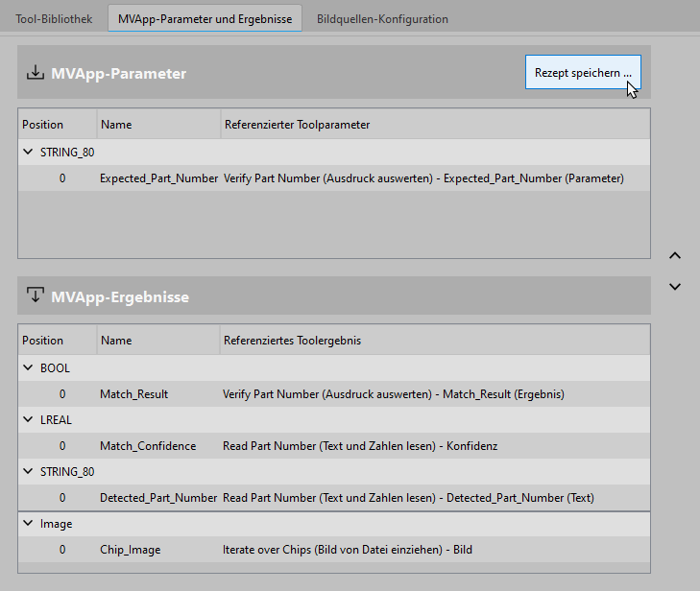Viewport: 700px width, 591px height.
Task: Click the Referenzierter Toolparameter column header
Action: 297,125
